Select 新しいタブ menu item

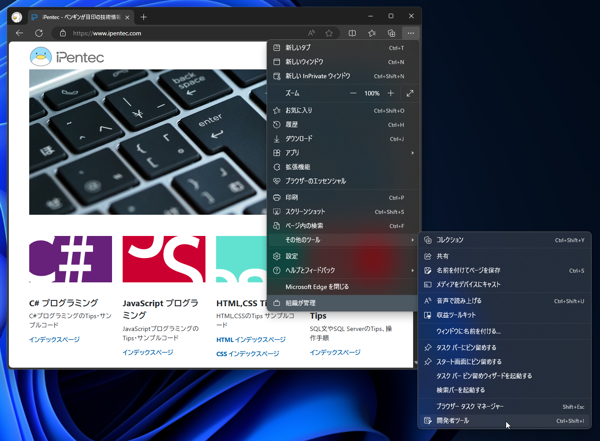(342, 48)
